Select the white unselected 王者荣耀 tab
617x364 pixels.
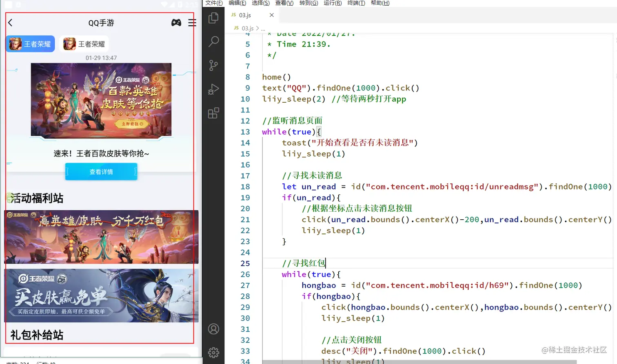tap(84, 44)
